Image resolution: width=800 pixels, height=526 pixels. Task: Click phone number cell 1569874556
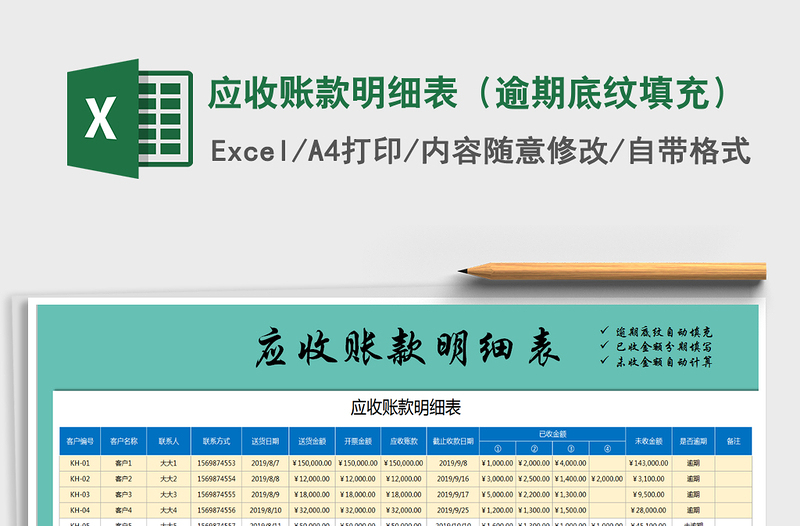pos(216,510)
